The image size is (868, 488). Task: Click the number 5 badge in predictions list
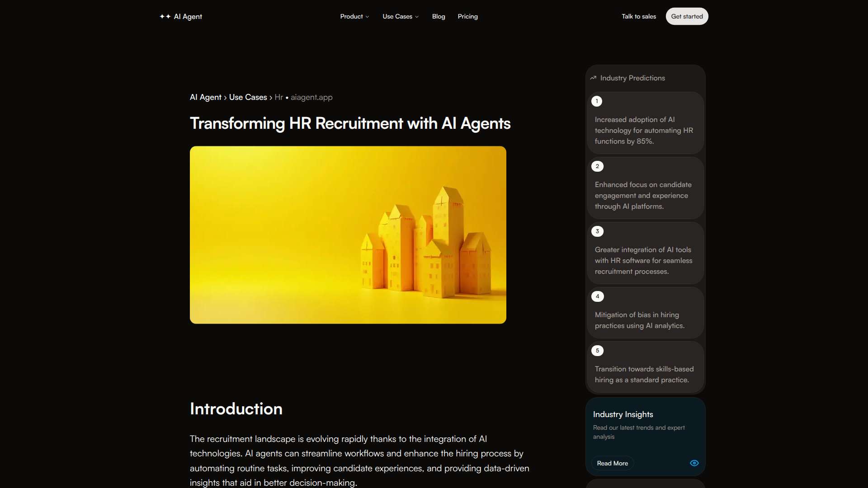click(x=597, y=351)
